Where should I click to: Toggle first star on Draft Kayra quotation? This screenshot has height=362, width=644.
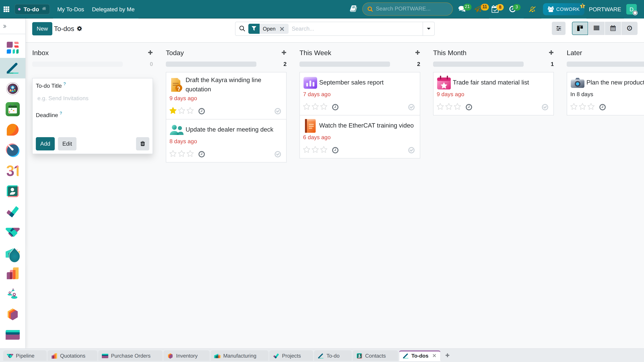pos(173,110)
